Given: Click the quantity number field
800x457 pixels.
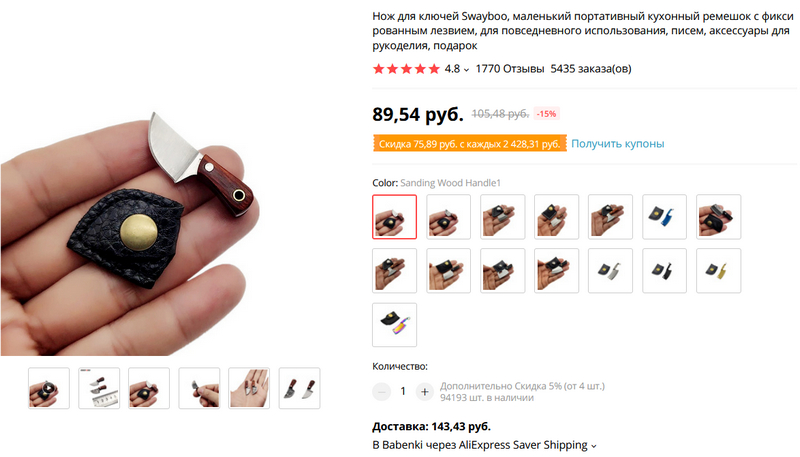Looking at the screenshot, I should 403,392.
